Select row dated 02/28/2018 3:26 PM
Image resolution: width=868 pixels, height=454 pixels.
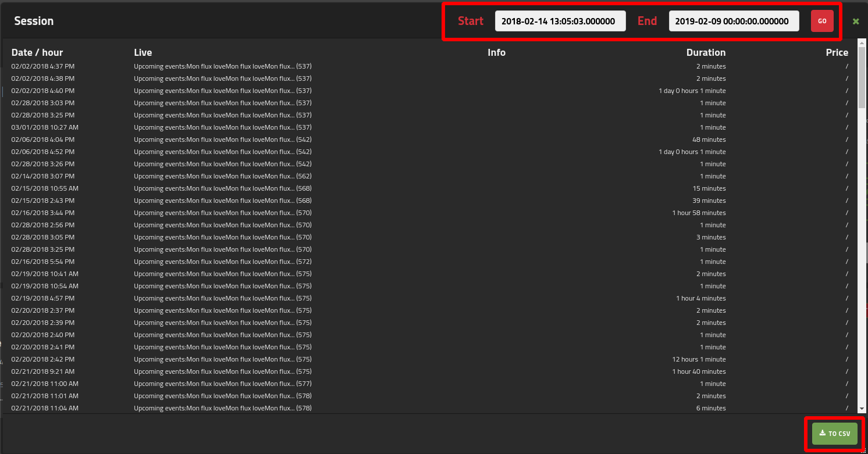point(430,164)
